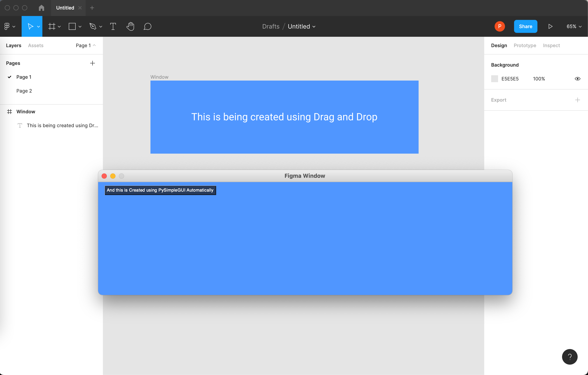Select the Text tool
Screen dimensions: 588x375
pos(113,26)
